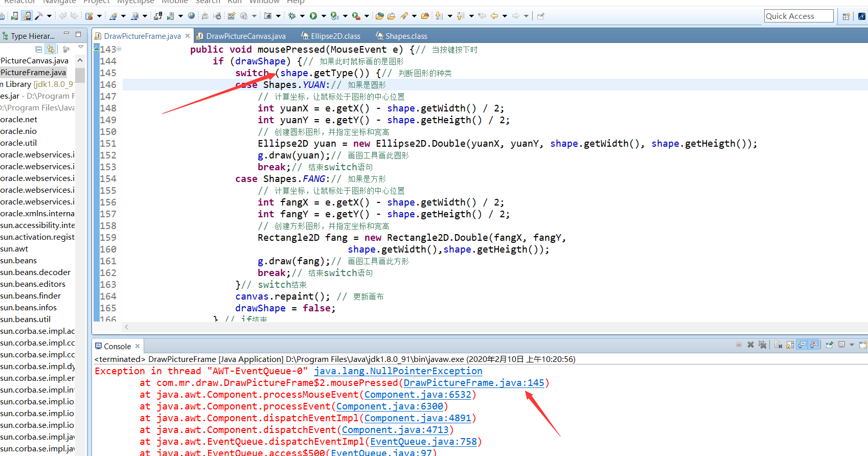Open the Debug dropdown arrow
Screen dimensions: 868x456
point(302,16)
